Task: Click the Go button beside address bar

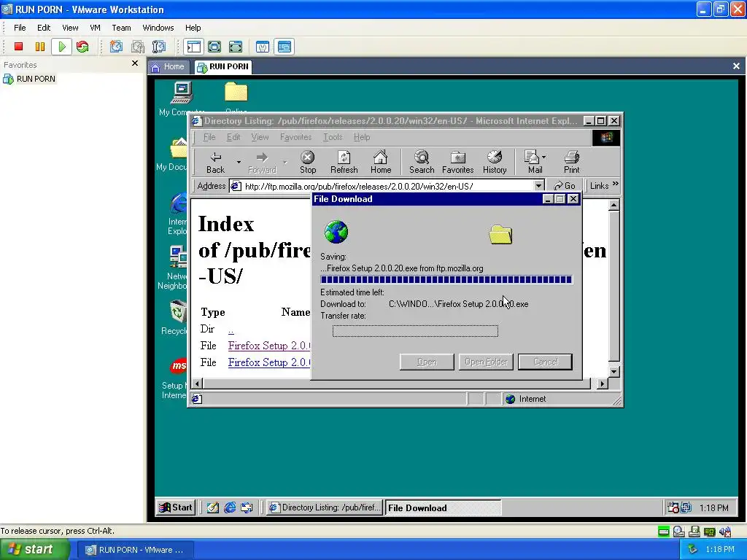Action: pyautogui.click(x=565, y=186)
